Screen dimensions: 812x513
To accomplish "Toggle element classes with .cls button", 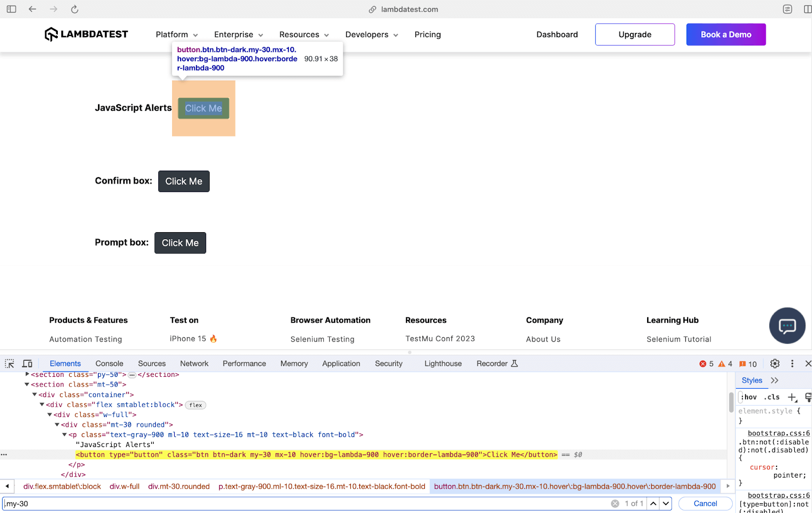I will 772,397.
